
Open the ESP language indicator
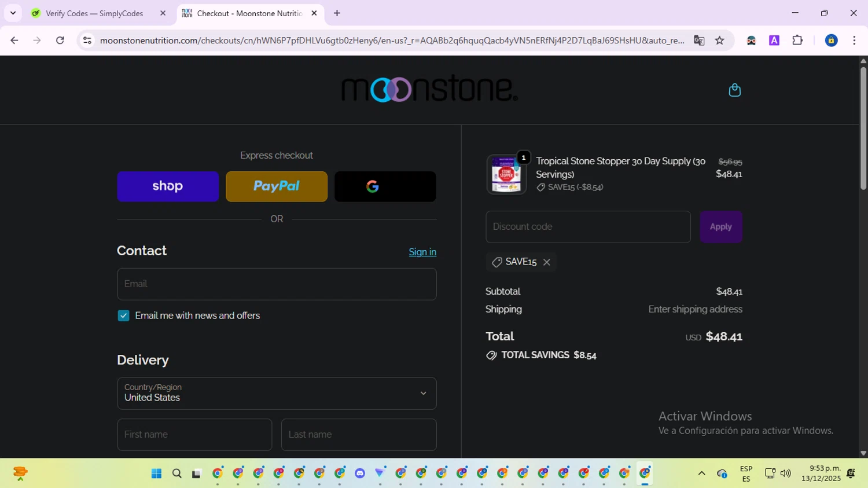tap(746, 474)
